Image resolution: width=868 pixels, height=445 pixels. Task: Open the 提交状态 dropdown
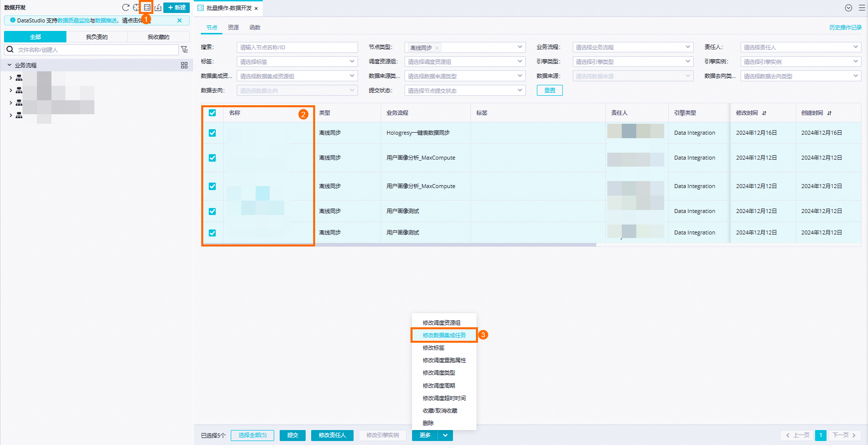[x=465, y=91]
